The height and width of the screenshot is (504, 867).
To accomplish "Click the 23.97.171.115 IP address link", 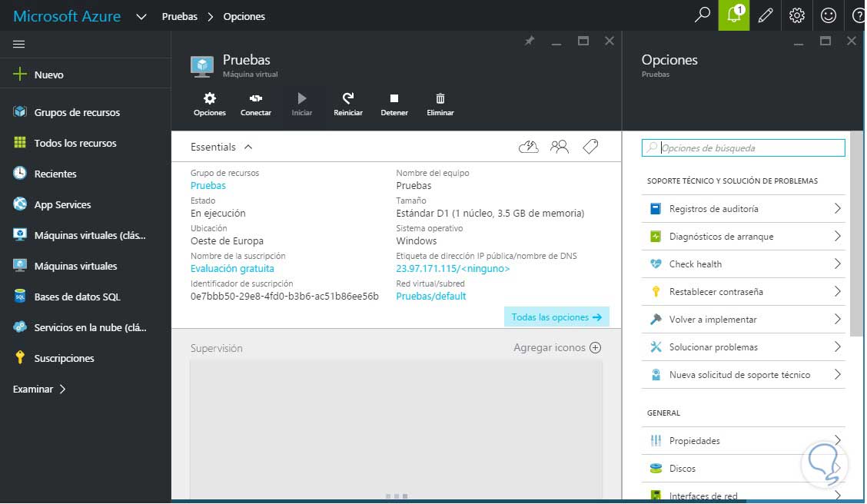I will click(453, 269).
